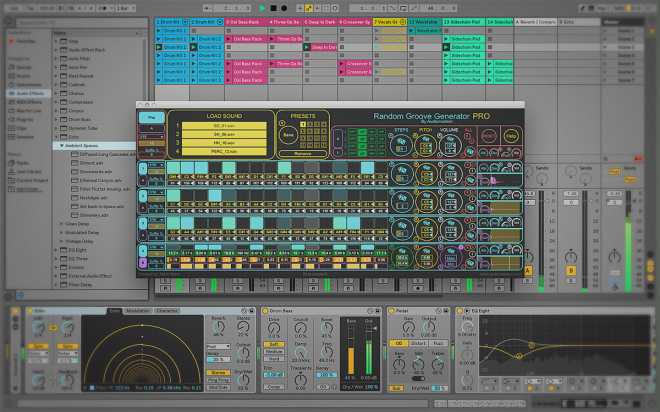The image size is (660, 412).
Task: Click STEPS dice knob in plugin header
Action: 401,145
